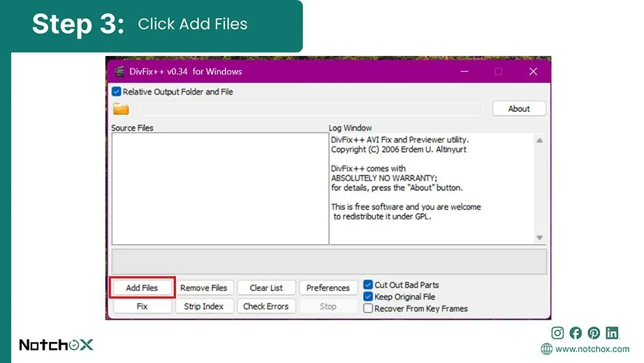
Task: Minimize the DivFix++ window
Action: [x=464, y=71]
